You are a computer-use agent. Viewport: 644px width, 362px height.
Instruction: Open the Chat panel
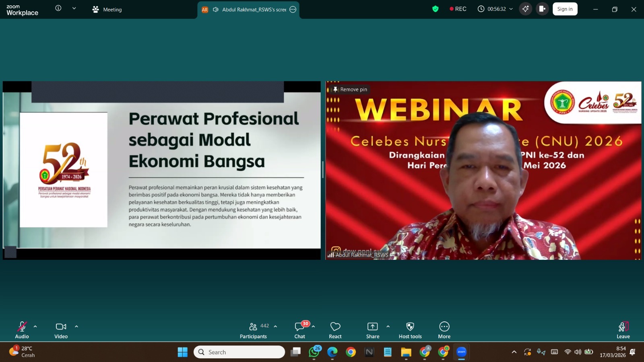(x=300, y=330)
